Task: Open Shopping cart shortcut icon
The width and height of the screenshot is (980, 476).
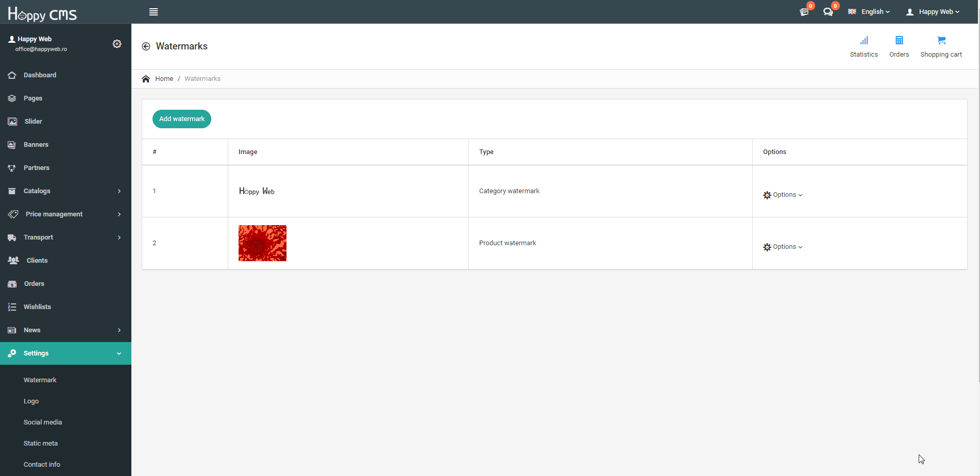Action: click(941, 40)
